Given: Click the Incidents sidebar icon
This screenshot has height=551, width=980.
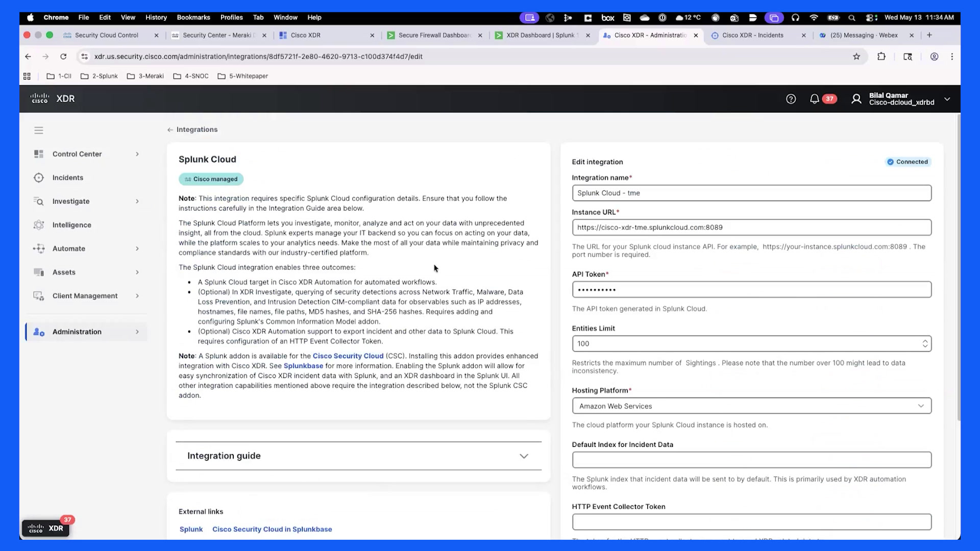Looking at the screenshot, I should click(39, 178).
